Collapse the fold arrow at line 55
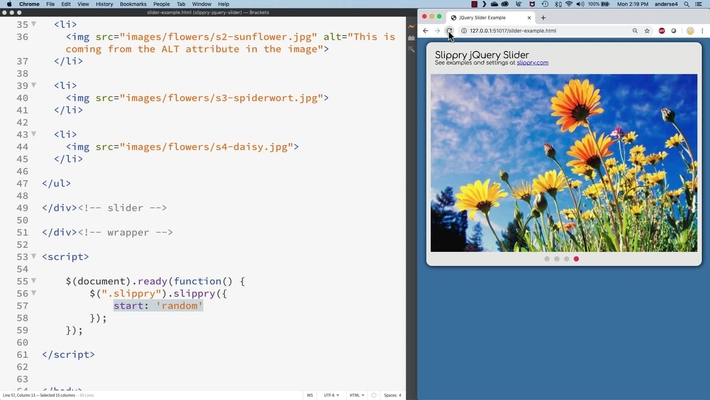This screenshot has height=400, width=710. pos(34,281)
